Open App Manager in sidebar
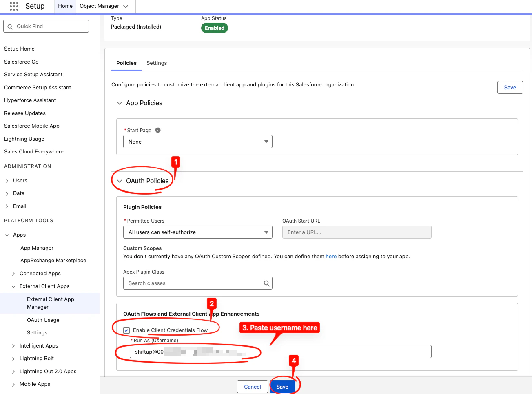Viewport: 532px width, 394px height. click(x=37, y=248)
